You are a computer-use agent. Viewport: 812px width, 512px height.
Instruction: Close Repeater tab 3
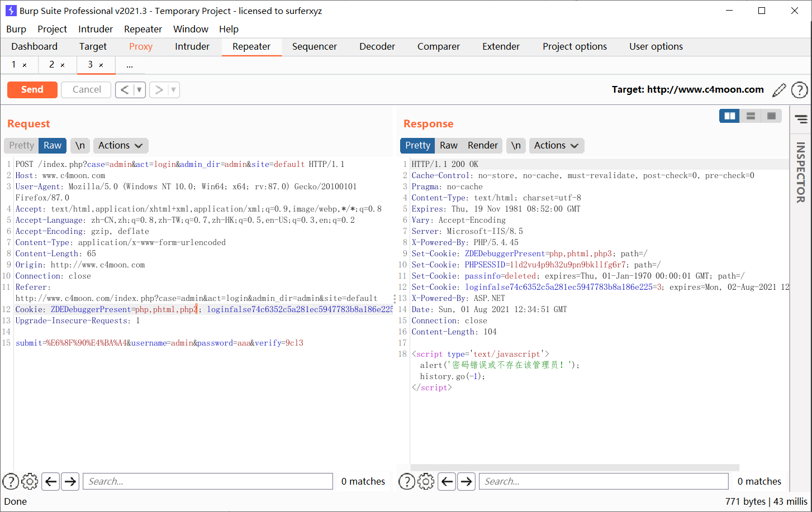pyautogui.click(x=101, y=65)
